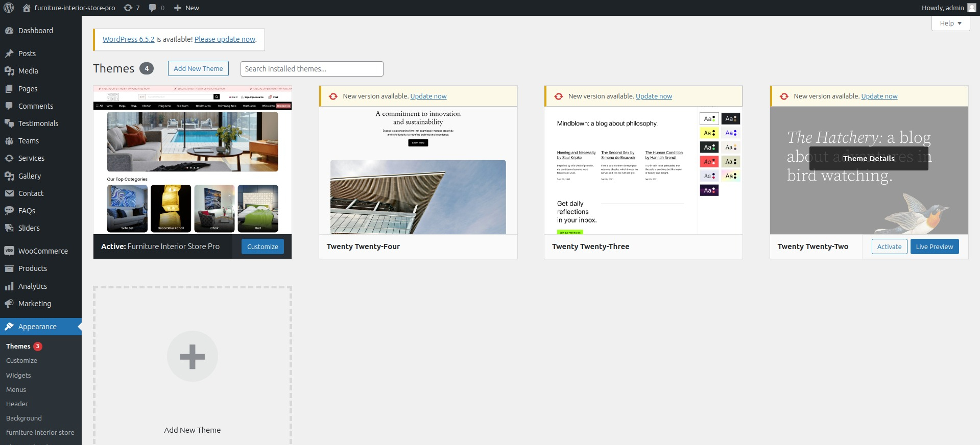Click Live Preview for Twenty Twenty-Two
Viewport: 980px width, 445px height.
935,246
